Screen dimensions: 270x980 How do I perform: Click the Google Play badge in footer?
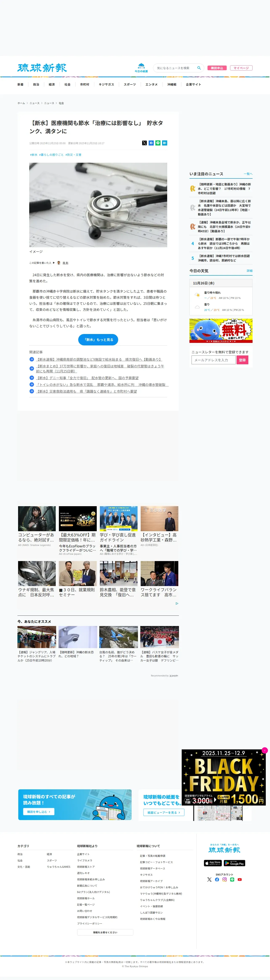tap(235, 863)
